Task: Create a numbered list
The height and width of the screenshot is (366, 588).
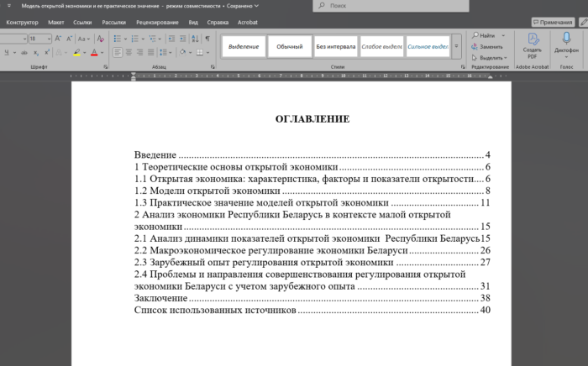Action: 135,39
